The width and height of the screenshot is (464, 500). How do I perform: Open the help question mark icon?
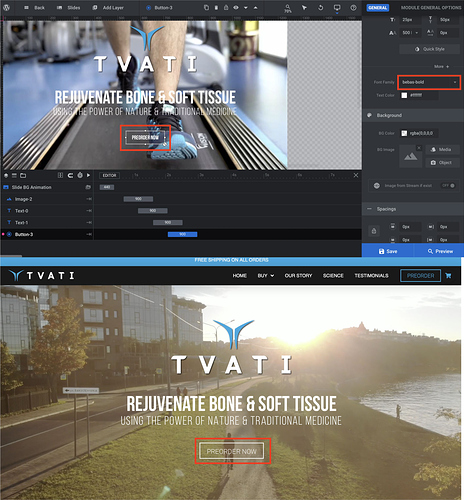[353, 7]
